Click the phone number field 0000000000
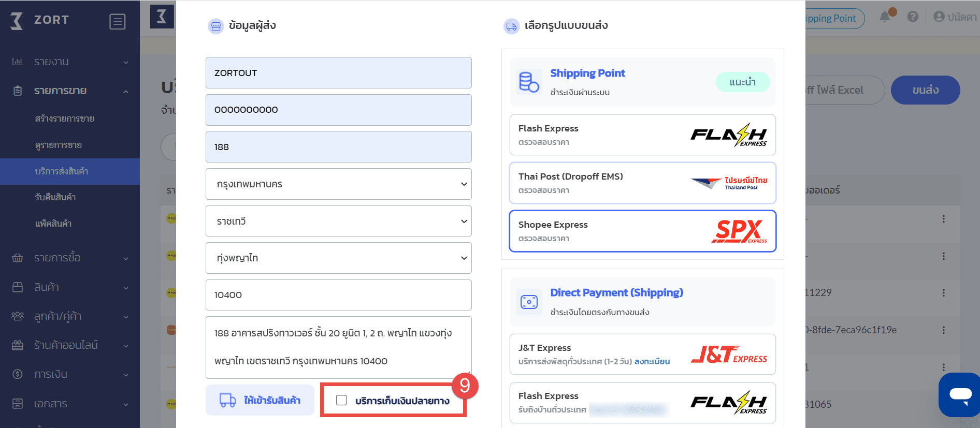 (339, 110)
